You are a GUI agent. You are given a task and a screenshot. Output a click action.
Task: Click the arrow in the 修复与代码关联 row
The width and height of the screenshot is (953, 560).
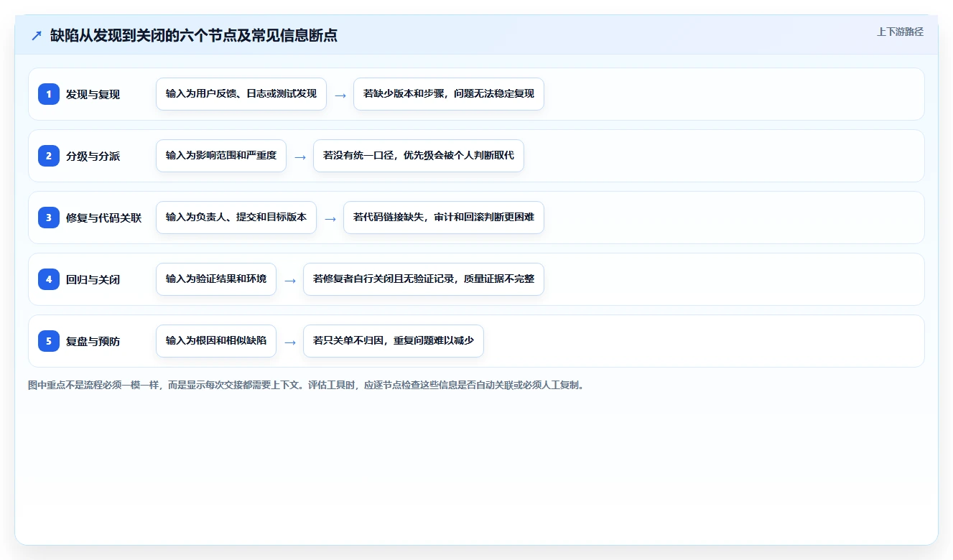(330, 218)
